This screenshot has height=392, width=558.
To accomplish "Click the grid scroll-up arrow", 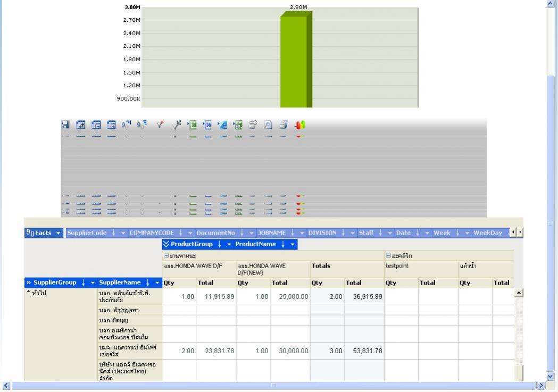I will tap(519, 293).
